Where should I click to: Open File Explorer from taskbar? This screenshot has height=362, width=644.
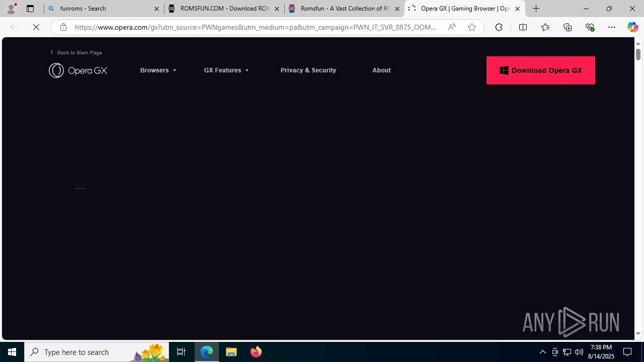tap(231, 352)
